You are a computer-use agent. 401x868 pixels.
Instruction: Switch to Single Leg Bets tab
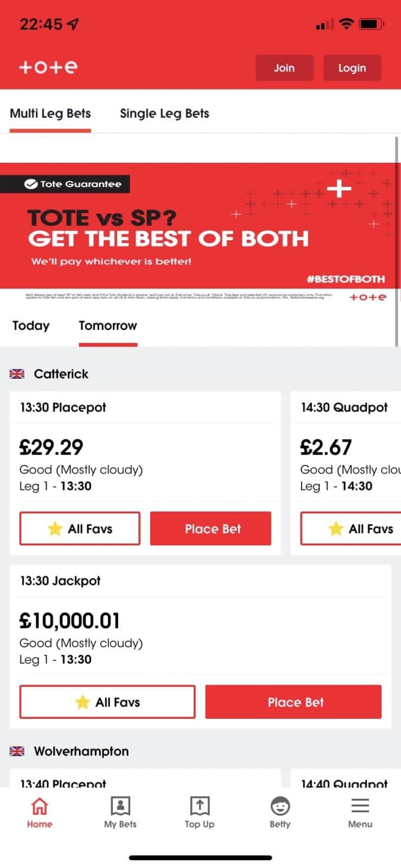tap(164, 113)
